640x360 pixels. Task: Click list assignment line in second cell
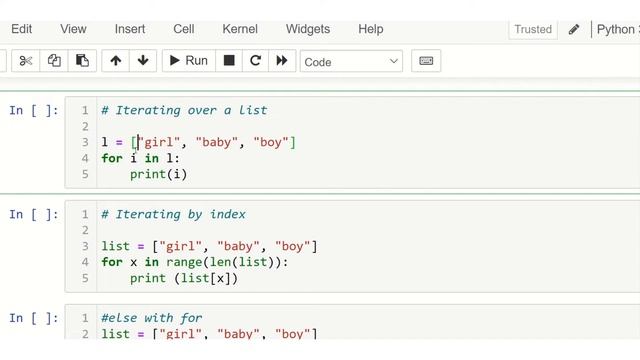[209, 246]
